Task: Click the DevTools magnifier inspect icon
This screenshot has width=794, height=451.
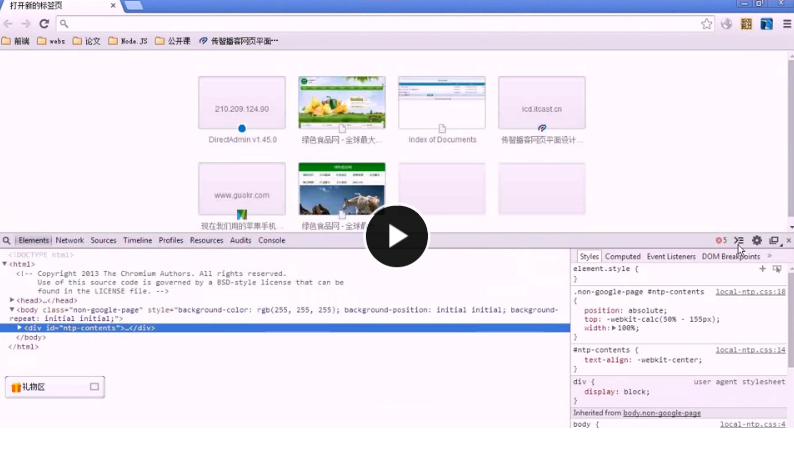Action: pyautogui.click(x=7, y=240)
